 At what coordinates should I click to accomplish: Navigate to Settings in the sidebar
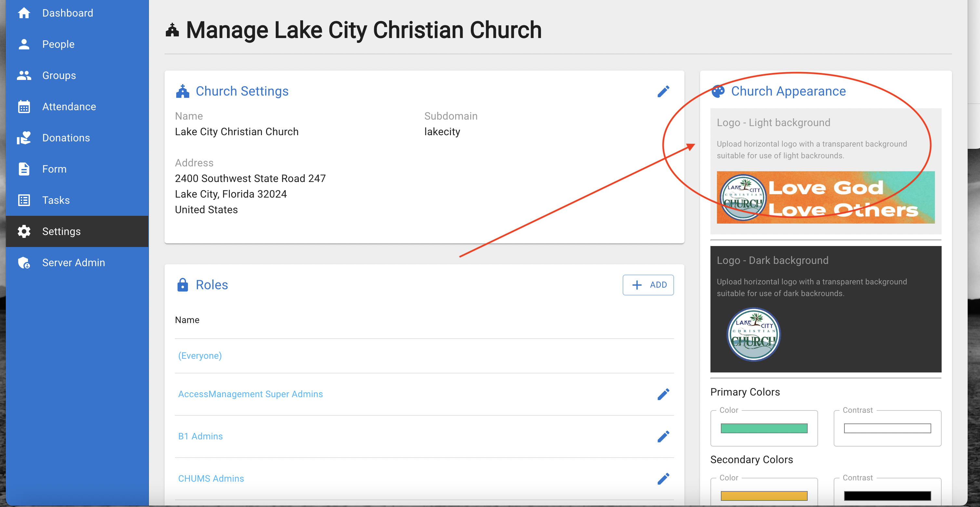coord(61,231)
